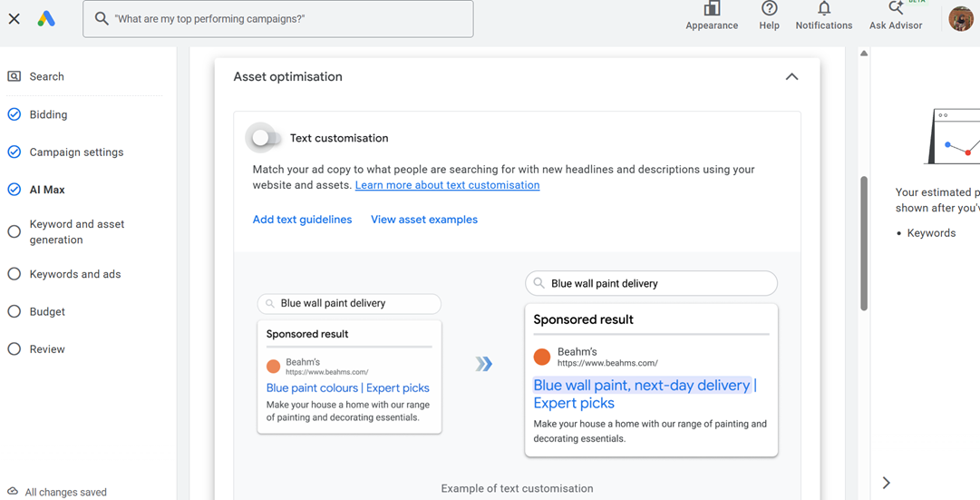Turn on the Text customisation toggle
This screenshot has height=500, width=980.
[265, 138]
